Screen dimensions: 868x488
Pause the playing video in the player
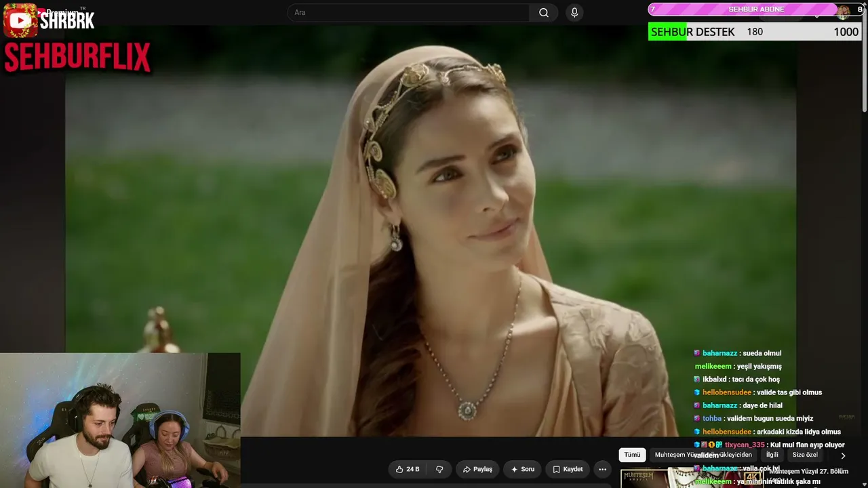(x=431, y=230)
